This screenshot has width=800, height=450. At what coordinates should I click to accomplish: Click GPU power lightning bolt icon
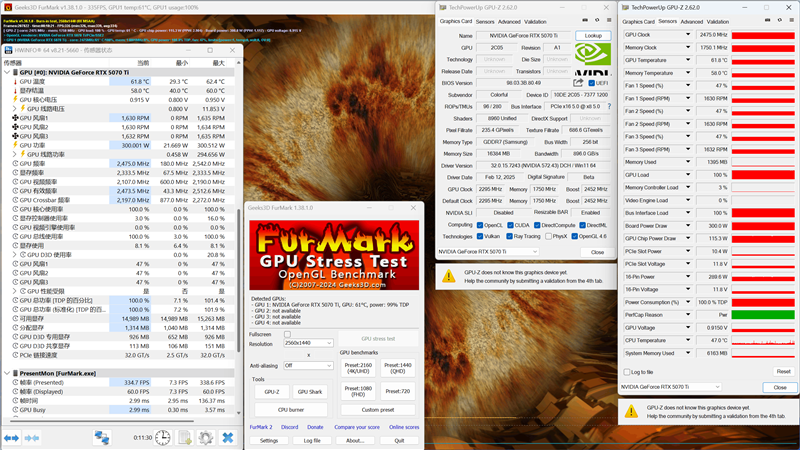pos(15,145)
